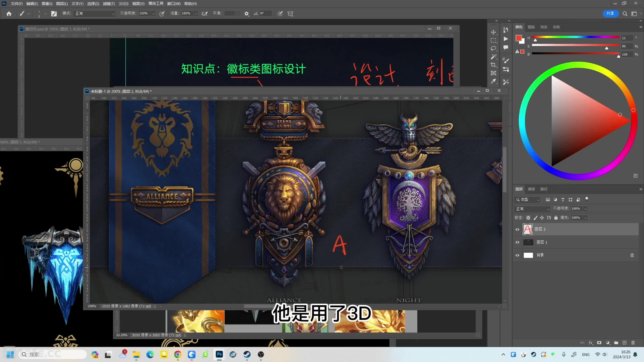Expand the options bar opacity dropdown arrow
This screenshot has height=362, width=644.
[x=153, y=14]
